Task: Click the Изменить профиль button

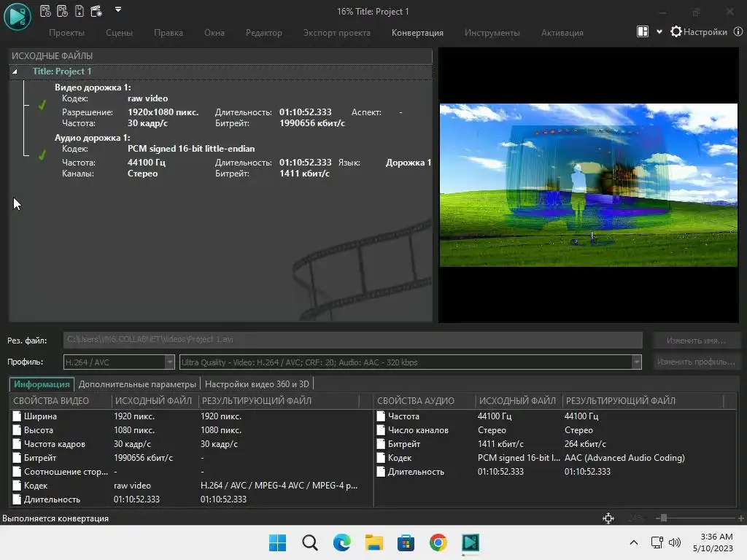Action: [696, 362]
